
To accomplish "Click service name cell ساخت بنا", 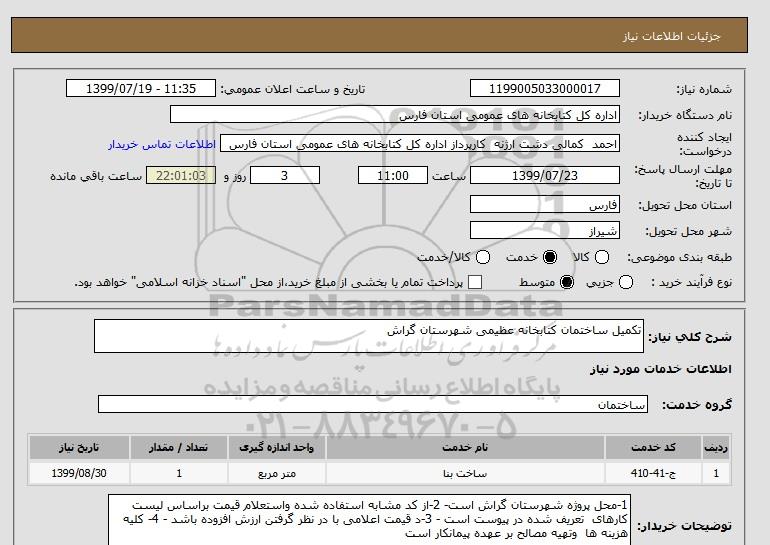I will coord(465,473).
